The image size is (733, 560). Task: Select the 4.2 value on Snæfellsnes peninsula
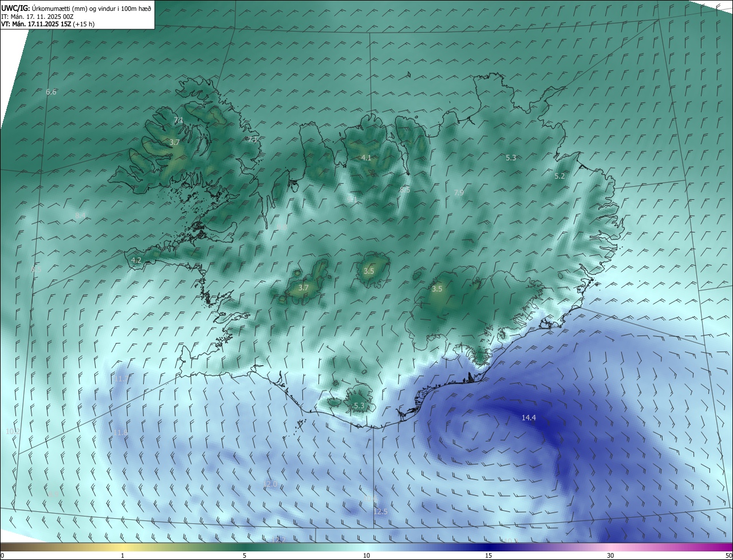tap(136, 260)
